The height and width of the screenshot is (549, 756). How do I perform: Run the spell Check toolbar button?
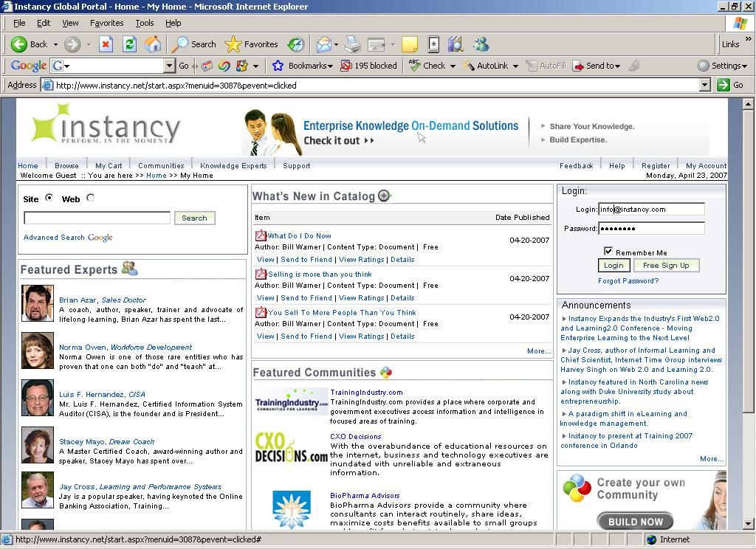[427, 66]
